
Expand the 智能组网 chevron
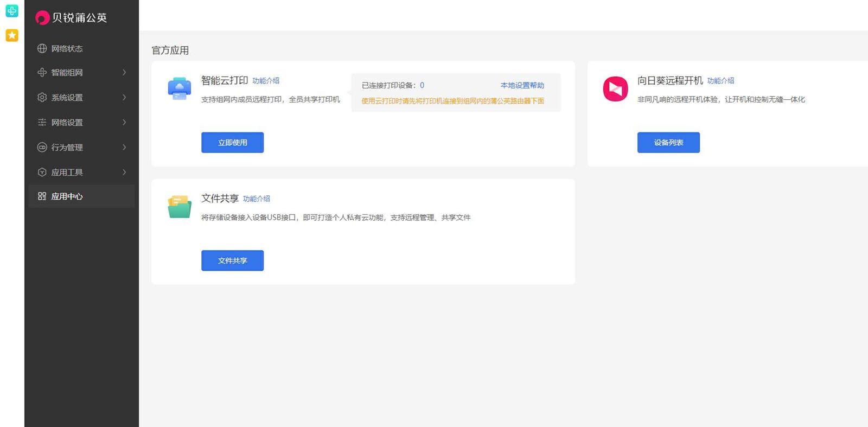pyautogui.click(x=124, y=72)
